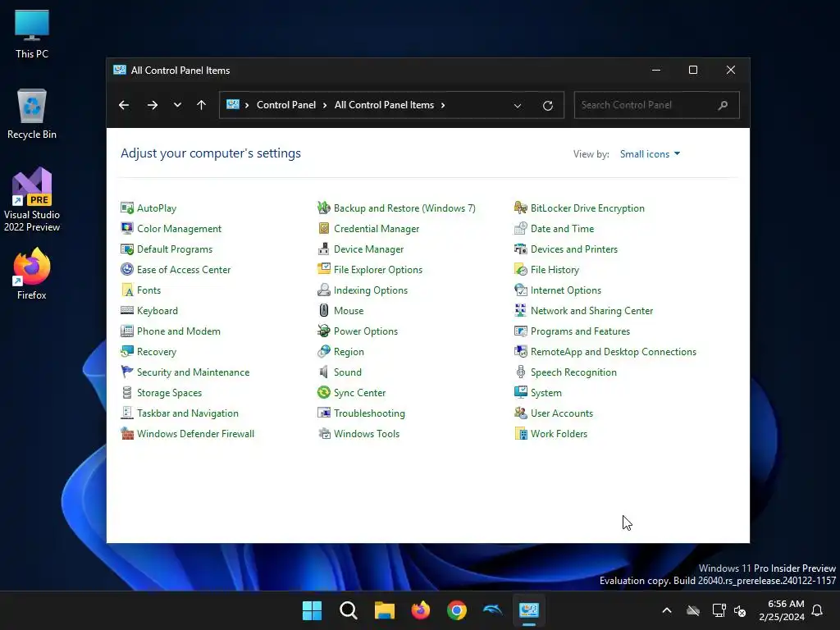Click the BitLocker Drive Encryption icon

pyautogui.click(x=520, y=208)
